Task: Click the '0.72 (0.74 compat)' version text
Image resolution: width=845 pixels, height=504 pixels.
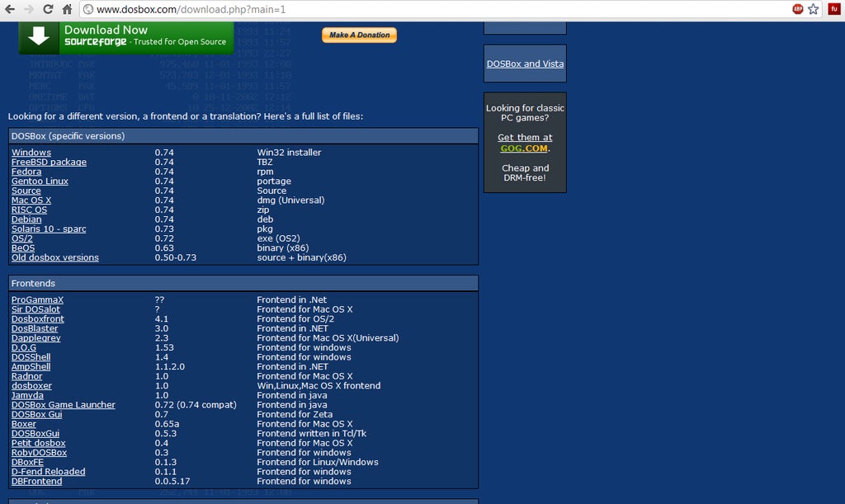Action: pyautogui.click(x=196, y=405)
